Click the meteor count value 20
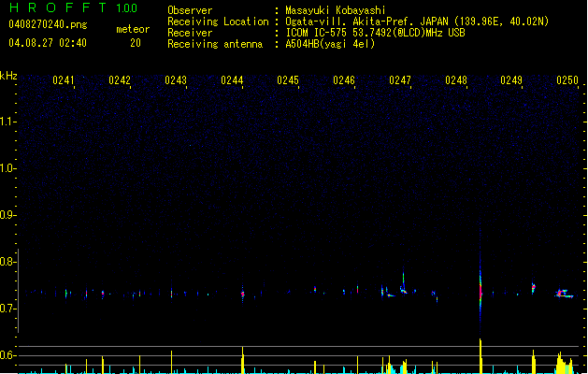 tap(136, 43)
